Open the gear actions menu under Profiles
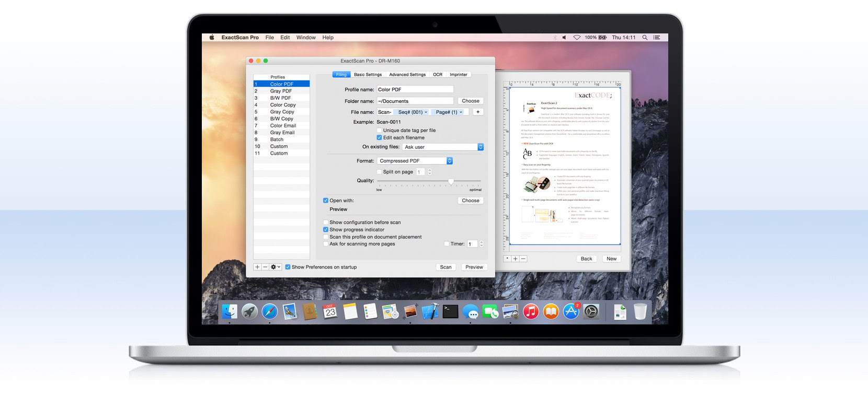The width and height of the screenshot is (868, 397). pyautogui.click(x=275, y=267)
